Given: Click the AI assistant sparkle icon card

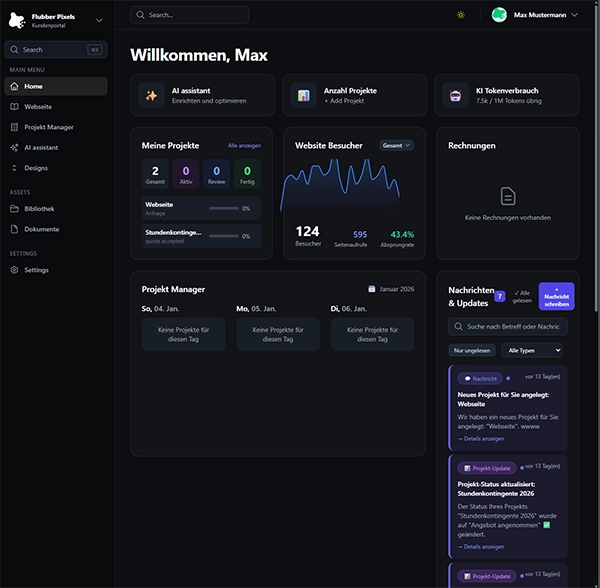Looking at the screenshot, I should pos(152,96).
